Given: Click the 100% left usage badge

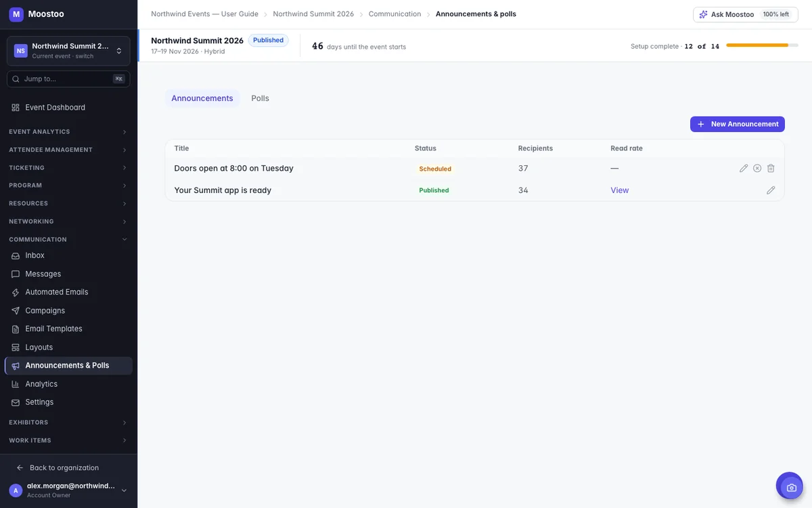Looking at the screenshot, I should coord(775,14).
